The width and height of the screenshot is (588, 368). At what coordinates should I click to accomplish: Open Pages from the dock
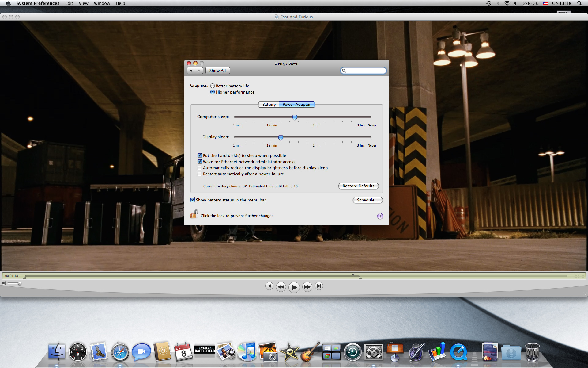tap(417, 352)
